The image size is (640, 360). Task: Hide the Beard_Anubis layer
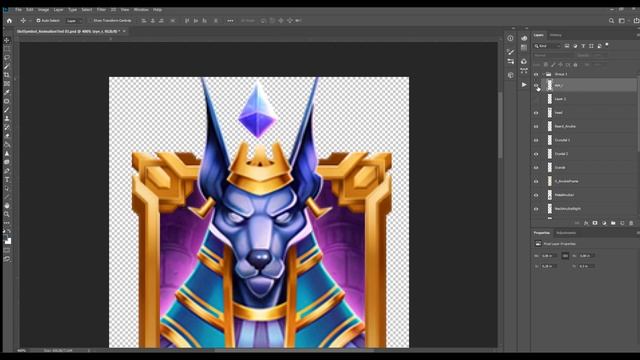coord(536,127)
